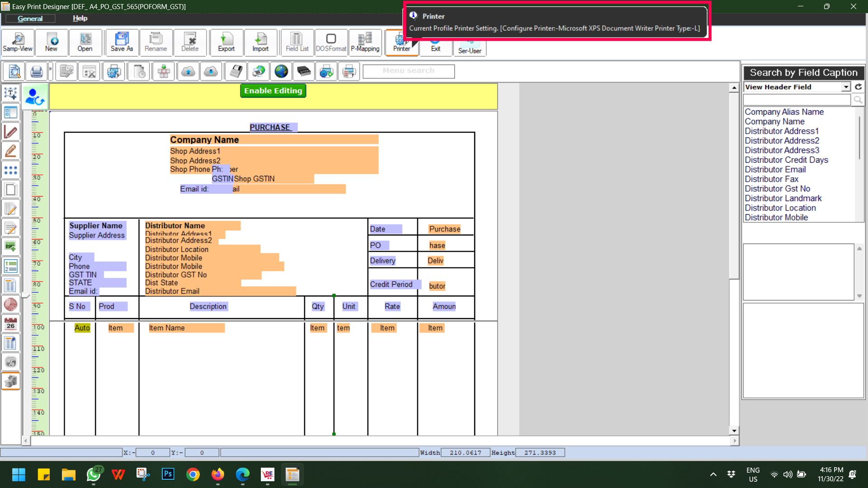
Task: Click the calendar date tool icon
Action: coord(10,324)
